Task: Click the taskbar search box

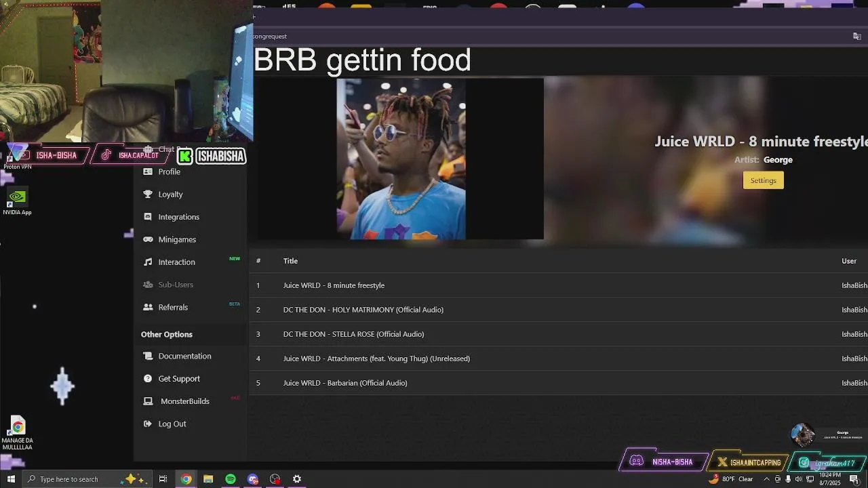Action: coord(87,479)
